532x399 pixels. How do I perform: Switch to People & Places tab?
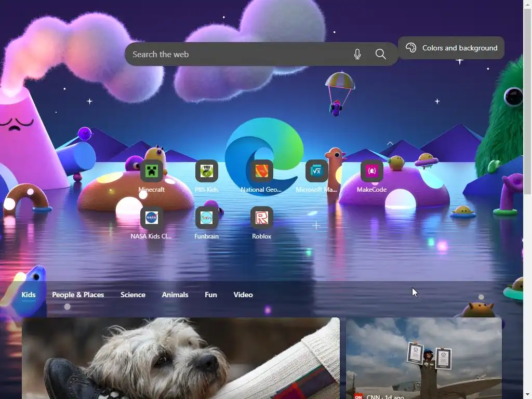coord(78,295)
